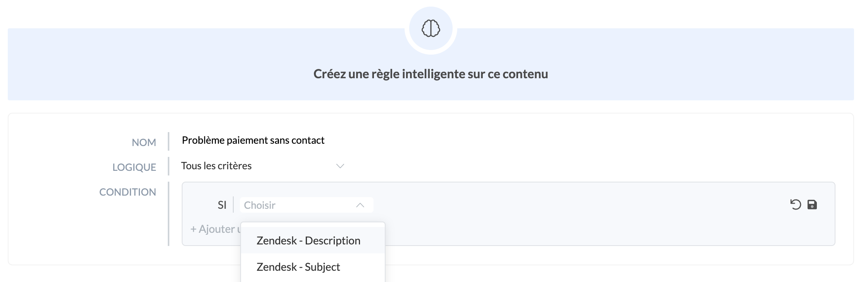Click the CONDITION section label
This screenshot has height=282, width=868.
point(127,191)
